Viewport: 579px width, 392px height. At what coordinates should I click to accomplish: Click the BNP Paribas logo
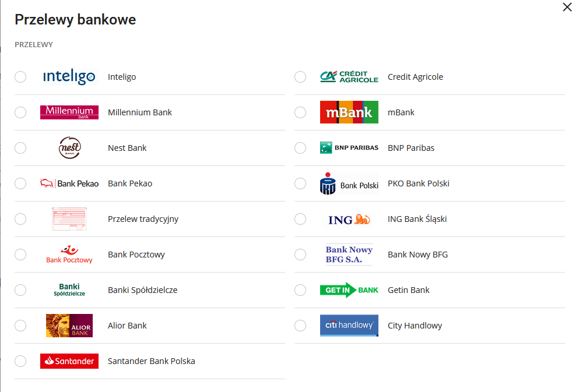349,147
